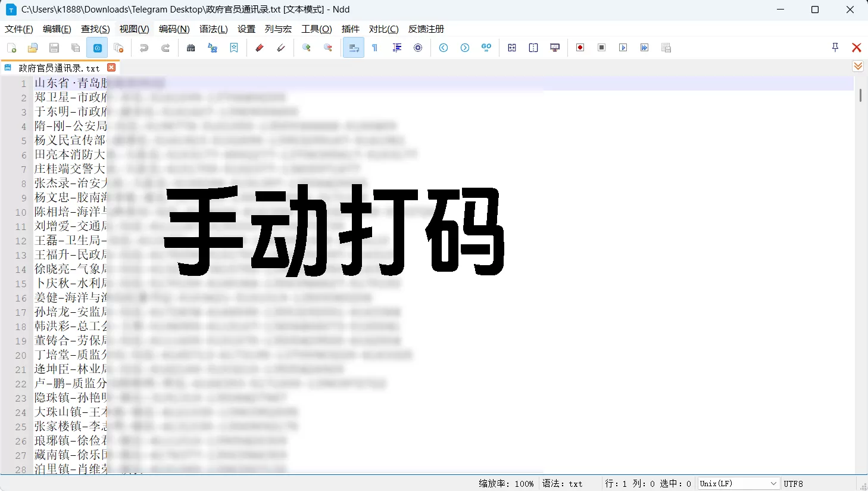The image size is (868, 491).
Task: Toggle paragraph marks display
Action: point(375,48)
